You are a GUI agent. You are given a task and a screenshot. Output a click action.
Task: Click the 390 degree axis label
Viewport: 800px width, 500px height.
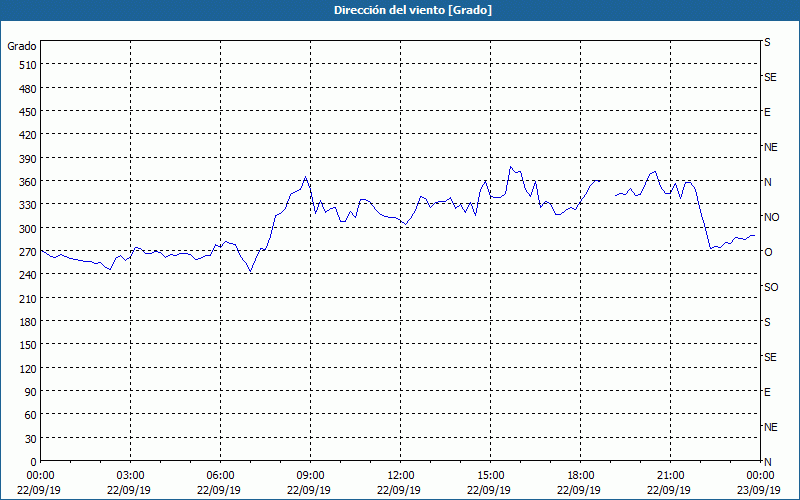point(29,159)
